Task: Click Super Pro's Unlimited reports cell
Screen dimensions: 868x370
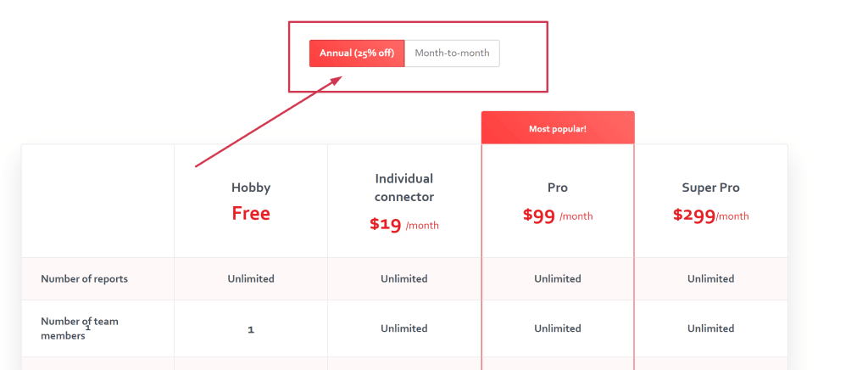Action: click(711, 278)
